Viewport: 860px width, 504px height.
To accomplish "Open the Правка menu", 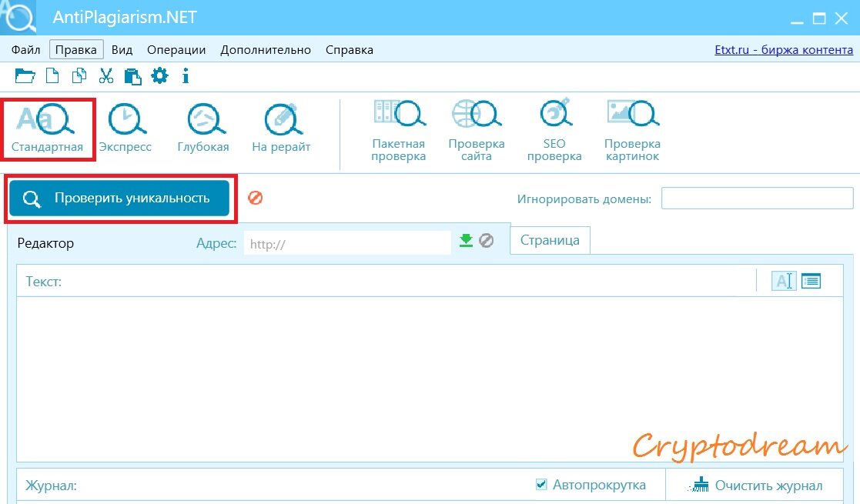I will [x=76, y=50].
